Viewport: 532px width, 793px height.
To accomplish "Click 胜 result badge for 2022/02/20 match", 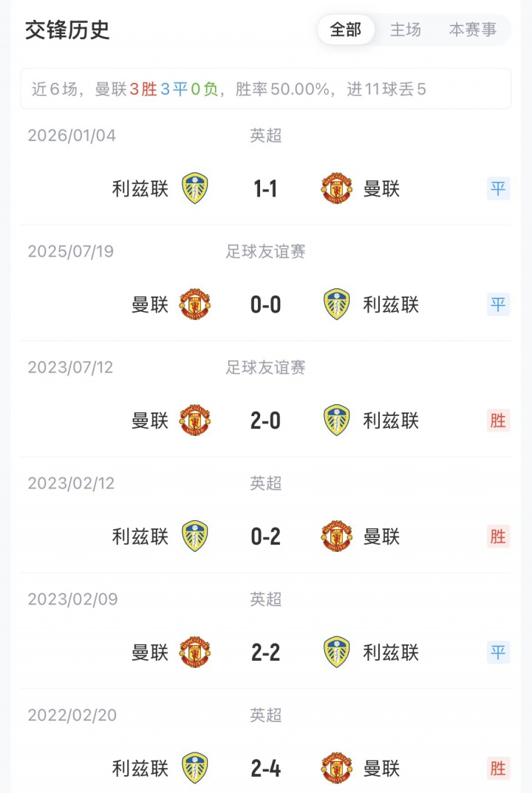I will tap(498, 769).
